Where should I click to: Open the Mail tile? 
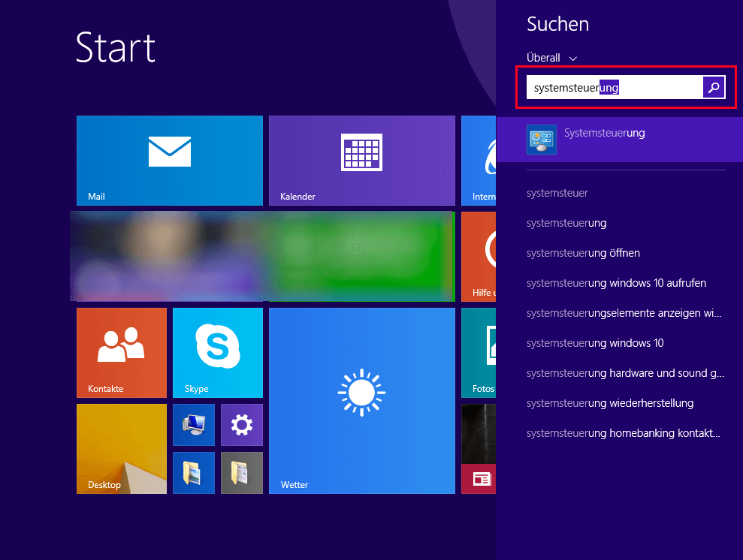point(170,161)
